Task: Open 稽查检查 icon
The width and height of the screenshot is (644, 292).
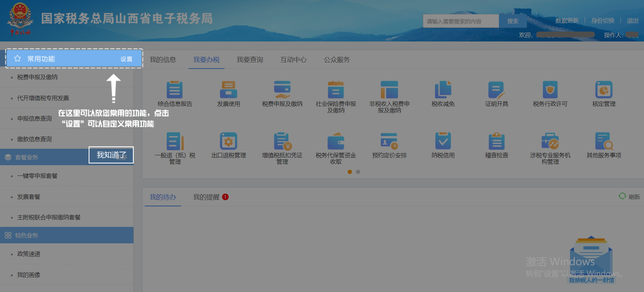Action: pyautogui.click(x=497, y=141)
